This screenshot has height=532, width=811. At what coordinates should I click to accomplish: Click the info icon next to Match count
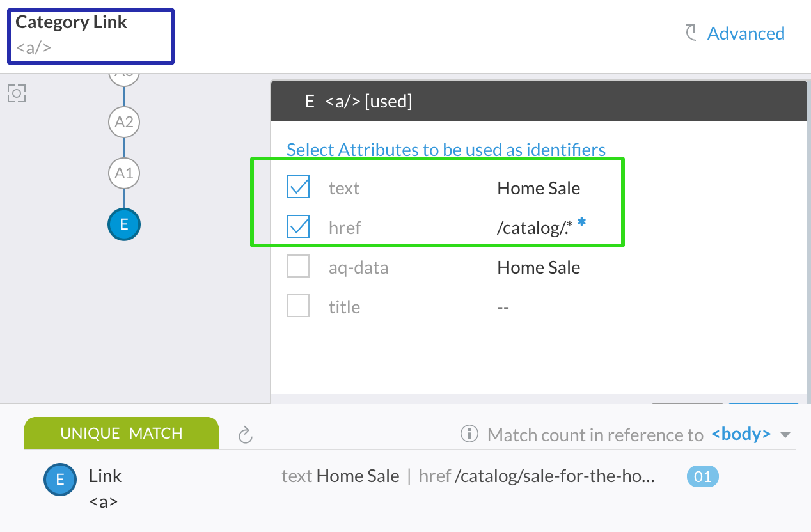[469, 435]
